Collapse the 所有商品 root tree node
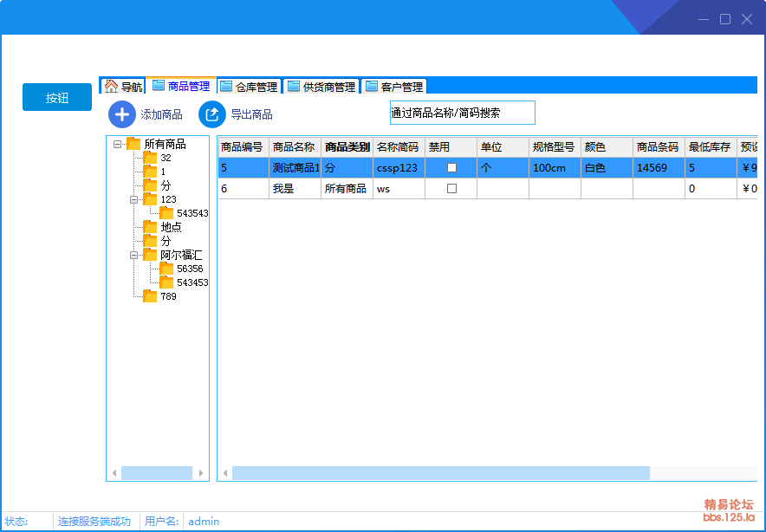766x532 pixels. (117, 144)
